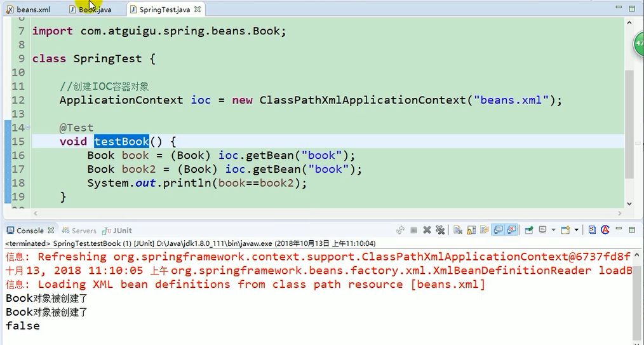This screenshot has height=345, width=644.
Task: Click the 'false' output line in console
Action: (23, 326)
